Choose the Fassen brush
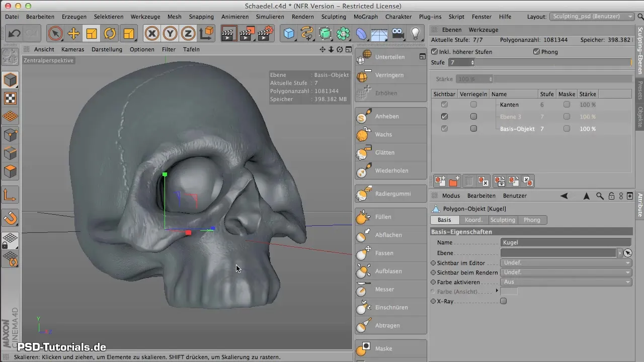The width and height of the screenshot is (644, 362). (390, 253)
